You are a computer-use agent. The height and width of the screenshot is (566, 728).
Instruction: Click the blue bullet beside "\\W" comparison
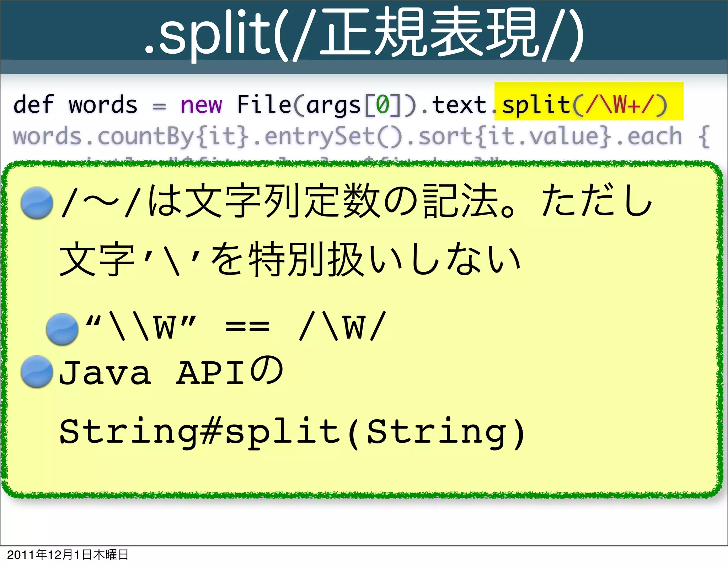pyautogui.click(x=62, y=329)
